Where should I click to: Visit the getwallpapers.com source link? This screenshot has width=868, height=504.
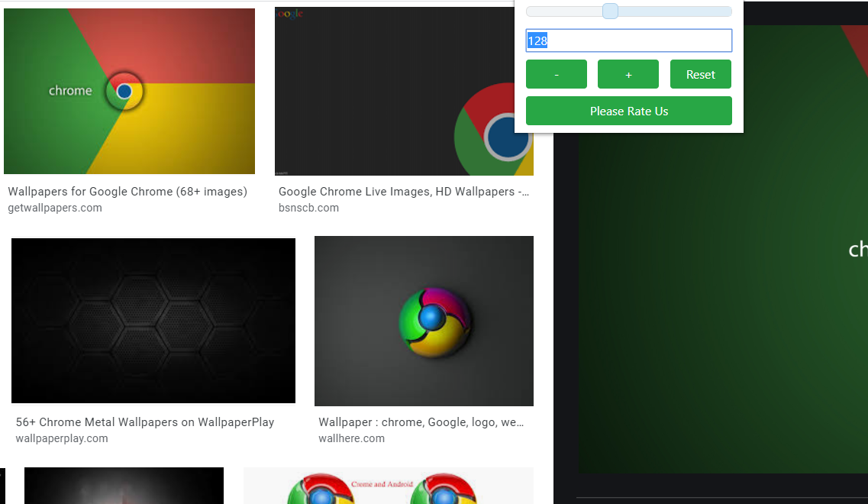point(55,208)
